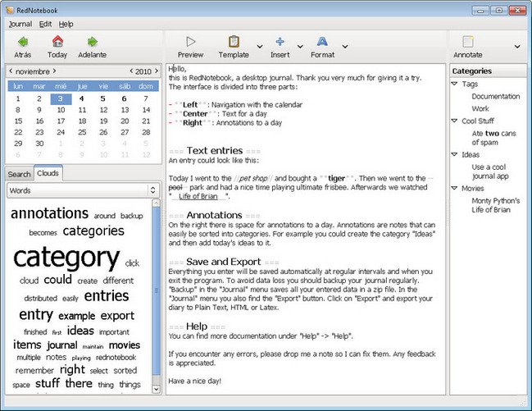Switch to the Search tab
This screenshot has height=411, width=532.
(x=20, y=174)
